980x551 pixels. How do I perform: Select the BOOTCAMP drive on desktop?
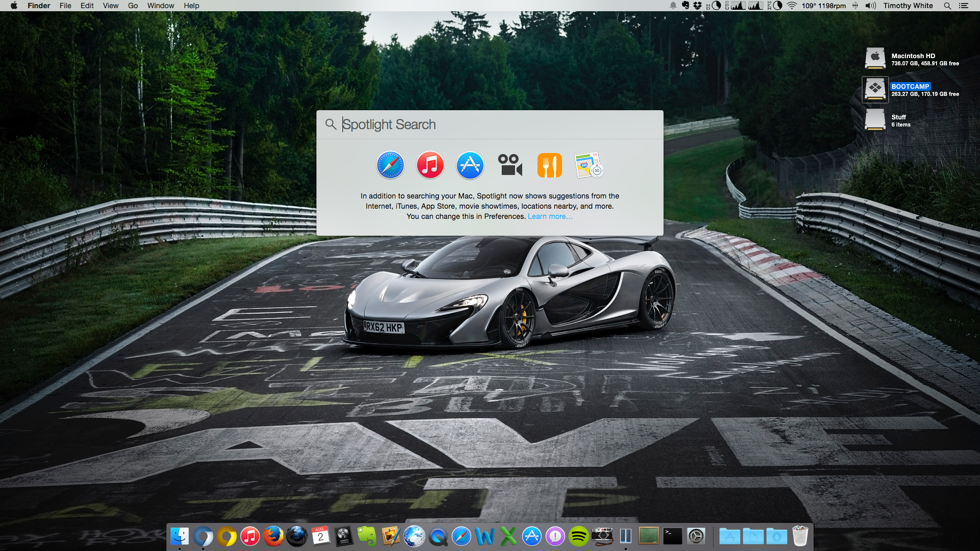[875, 89]
